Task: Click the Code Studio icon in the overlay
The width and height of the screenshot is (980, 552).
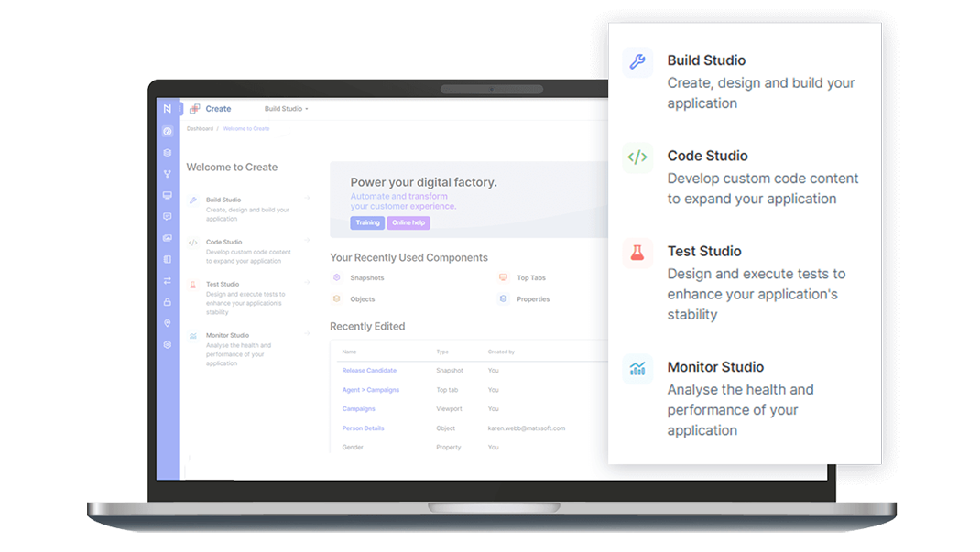Action: 637,157
